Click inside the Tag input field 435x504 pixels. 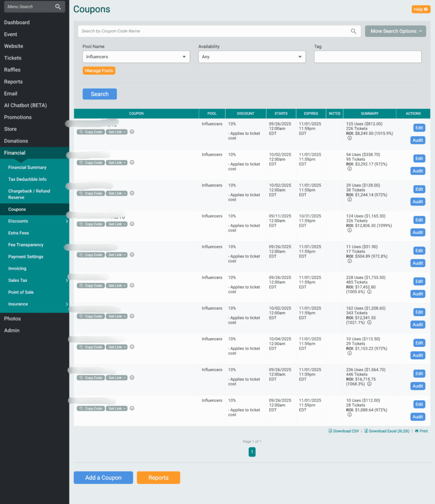pyautogui.click(x=368, y=57)
